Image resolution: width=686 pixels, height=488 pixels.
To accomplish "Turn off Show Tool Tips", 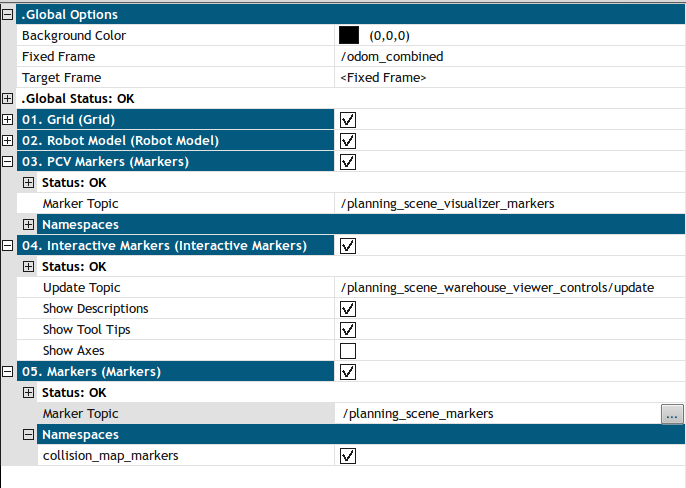I will pyautogui.click(x=348, y=330).
